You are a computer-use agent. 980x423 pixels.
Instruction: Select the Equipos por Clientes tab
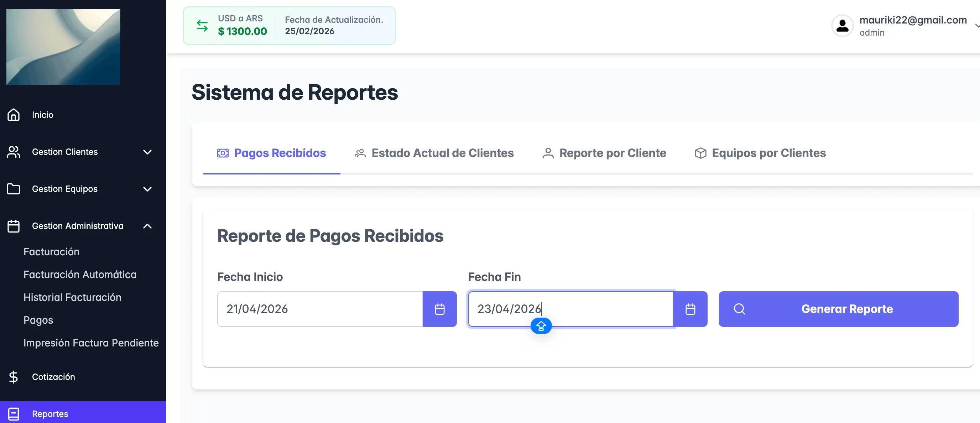coord(760,153)
